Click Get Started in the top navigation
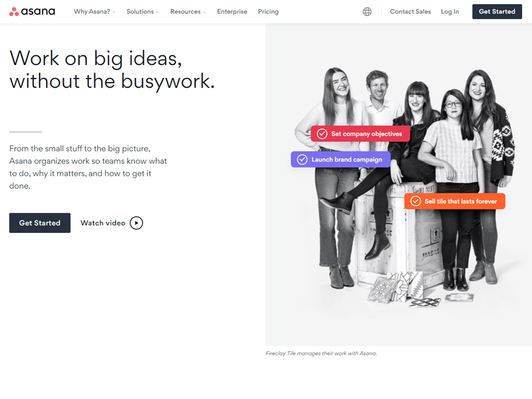The height and width of the screenshot is (399, 532). pos(497,11)
